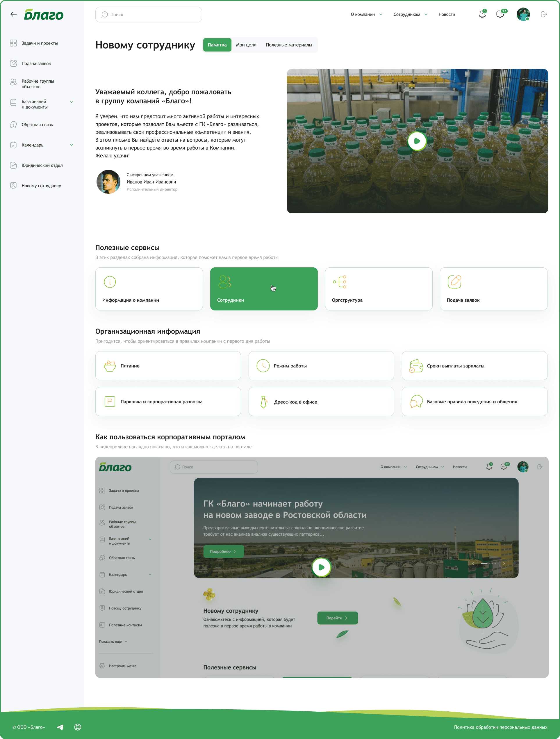Open the Оргструктура service card
Viewport: 560px width, 739px height.
pyautogui.click(x=379, y=289)
